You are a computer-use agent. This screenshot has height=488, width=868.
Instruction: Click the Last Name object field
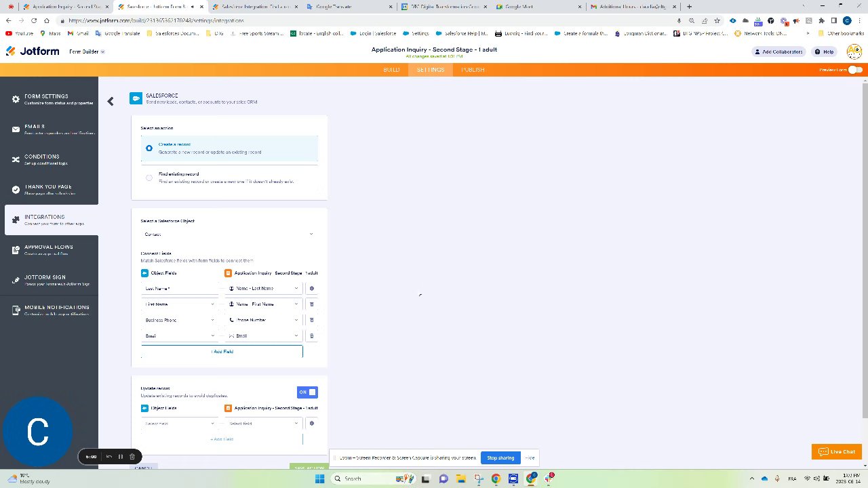tap(180, 288)
